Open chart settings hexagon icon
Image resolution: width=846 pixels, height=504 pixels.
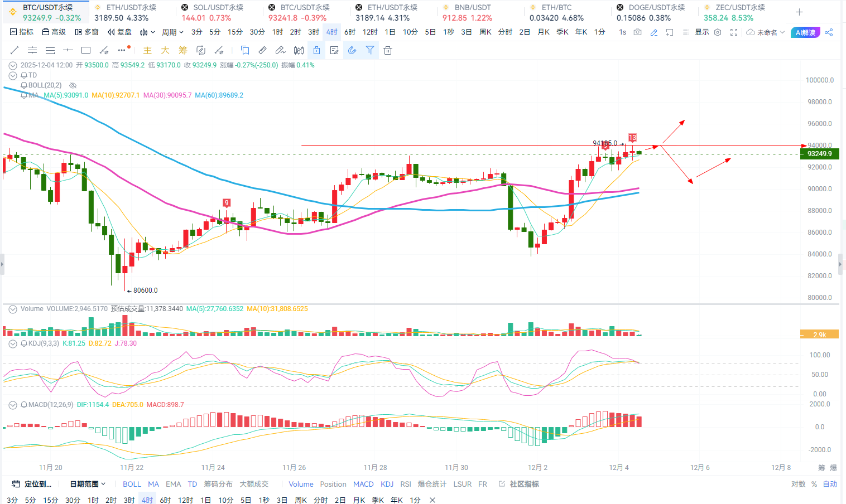(x=718, y=32)
